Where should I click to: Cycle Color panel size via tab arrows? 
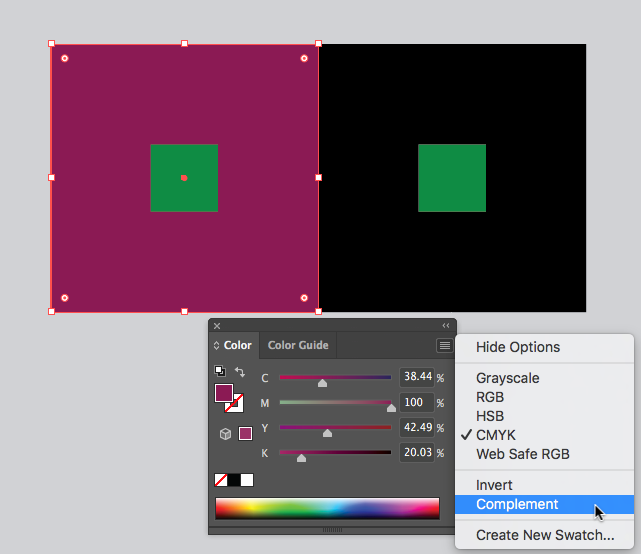216,346
